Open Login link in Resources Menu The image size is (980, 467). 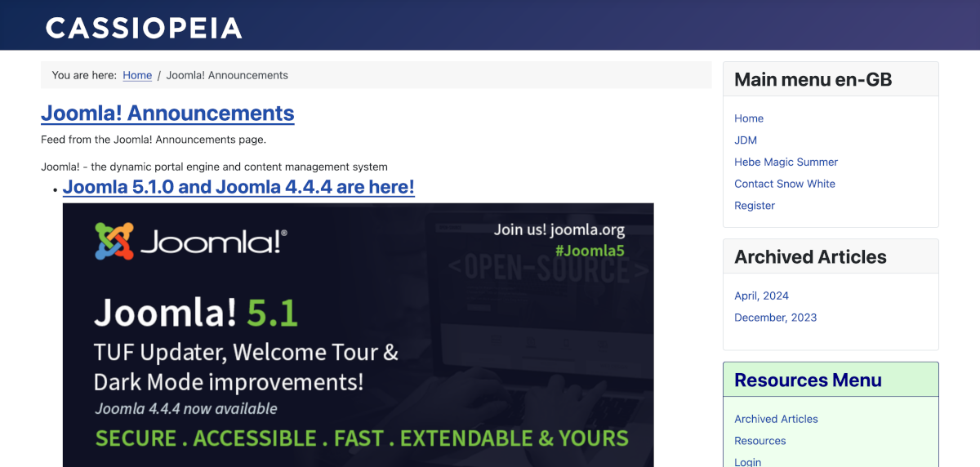pyautogui.click(x=747, y=462)
